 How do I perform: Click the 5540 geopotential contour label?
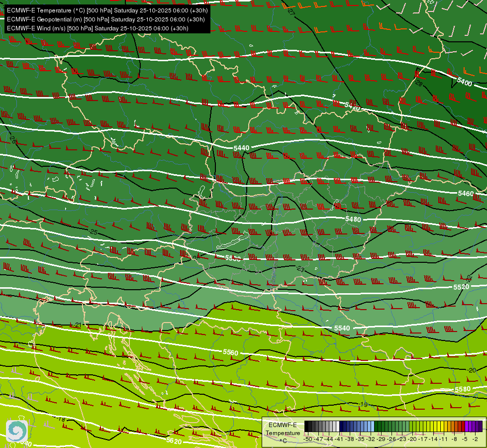[x=342, y=328]
